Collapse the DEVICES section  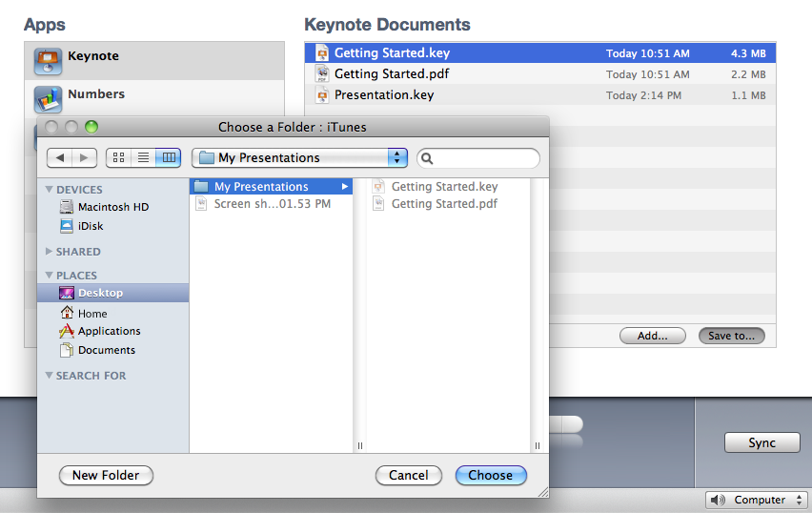pyautogui.click(x=50, y=189)
